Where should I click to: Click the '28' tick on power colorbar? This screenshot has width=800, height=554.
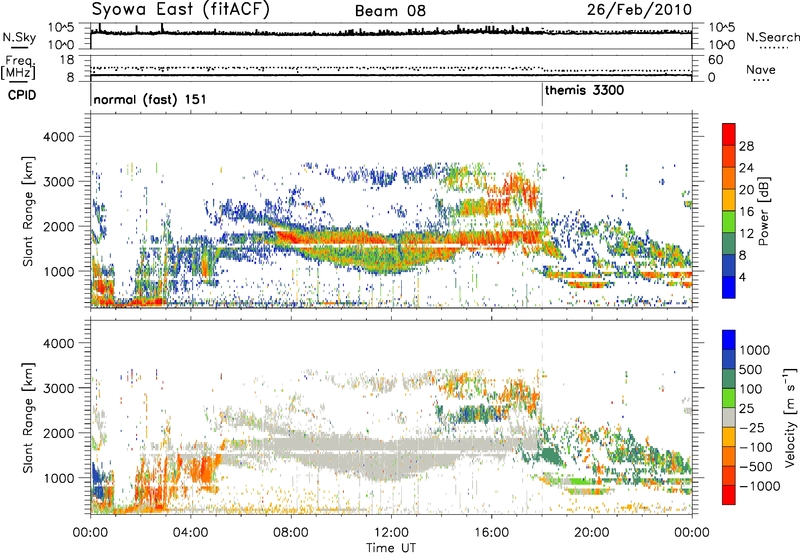(x=746, y=146)
